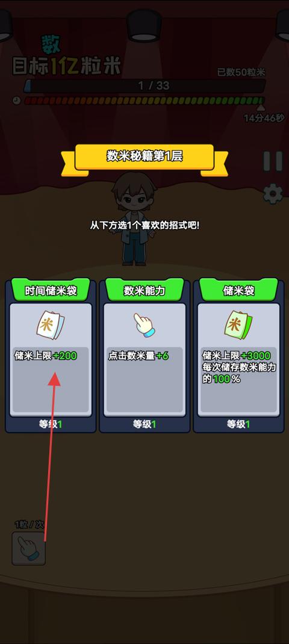The image size is (289, 644).
Task: Choose the 时间储米袋 skill card header
Action: click(51, 290)
